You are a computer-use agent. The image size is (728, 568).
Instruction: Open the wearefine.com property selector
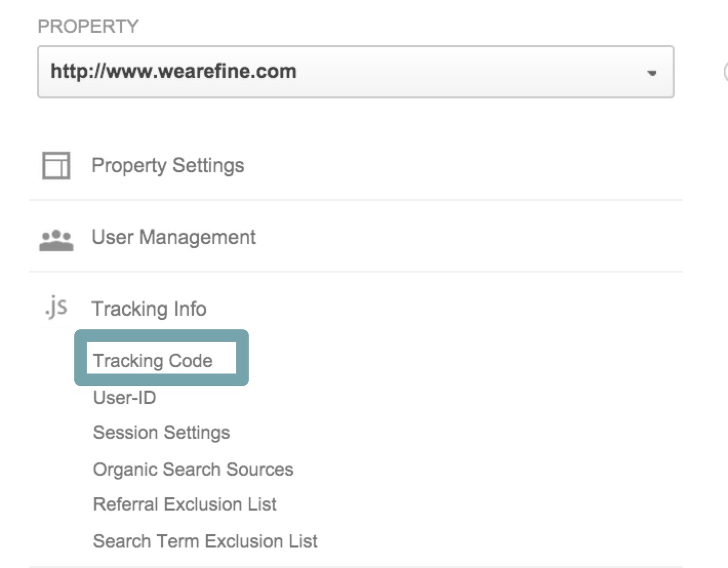click(355, 72)
